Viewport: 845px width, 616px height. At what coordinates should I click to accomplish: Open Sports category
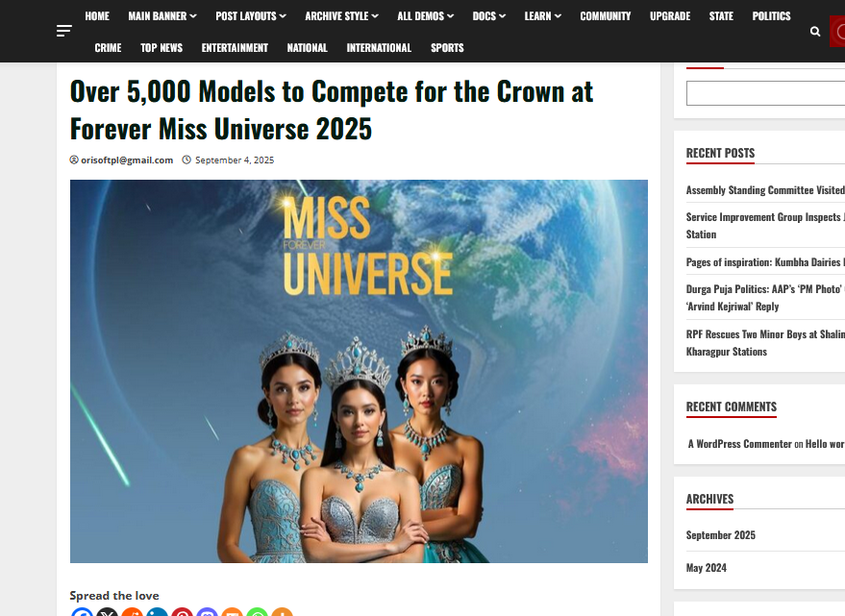coord(447,48)
